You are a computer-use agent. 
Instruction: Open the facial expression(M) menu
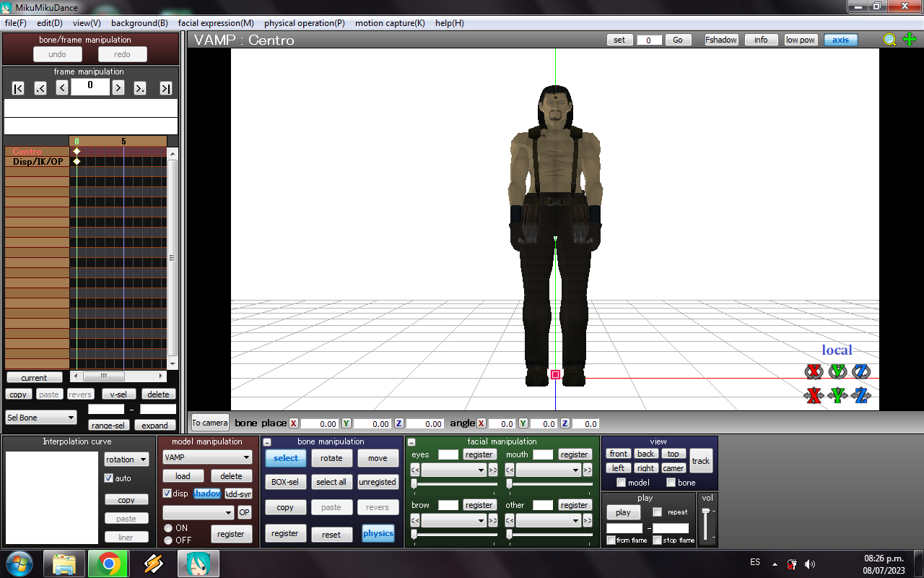click(x=216, y=22)
